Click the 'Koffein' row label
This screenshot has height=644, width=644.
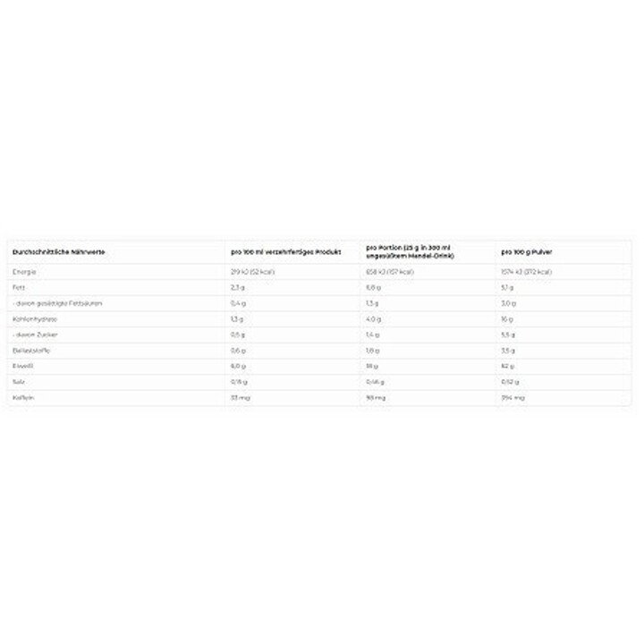(x=21, y=395)
